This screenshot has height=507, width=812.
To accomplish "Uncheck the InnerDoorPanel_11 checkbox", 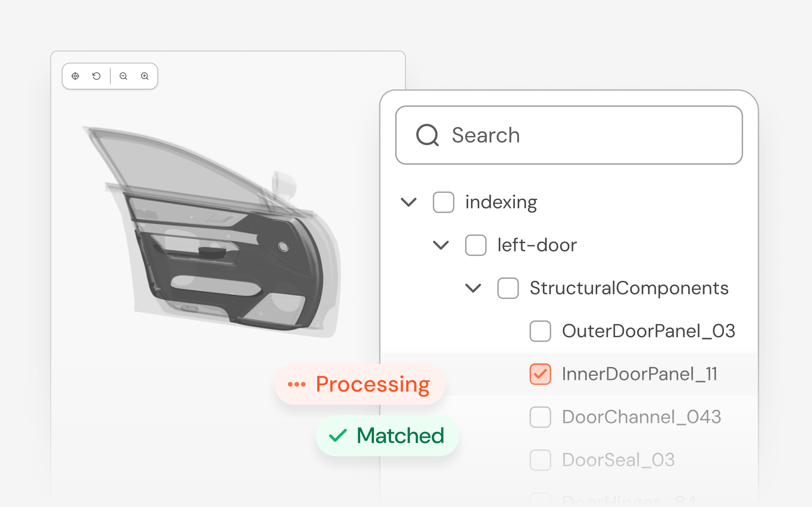I will [x=540, y=374].
